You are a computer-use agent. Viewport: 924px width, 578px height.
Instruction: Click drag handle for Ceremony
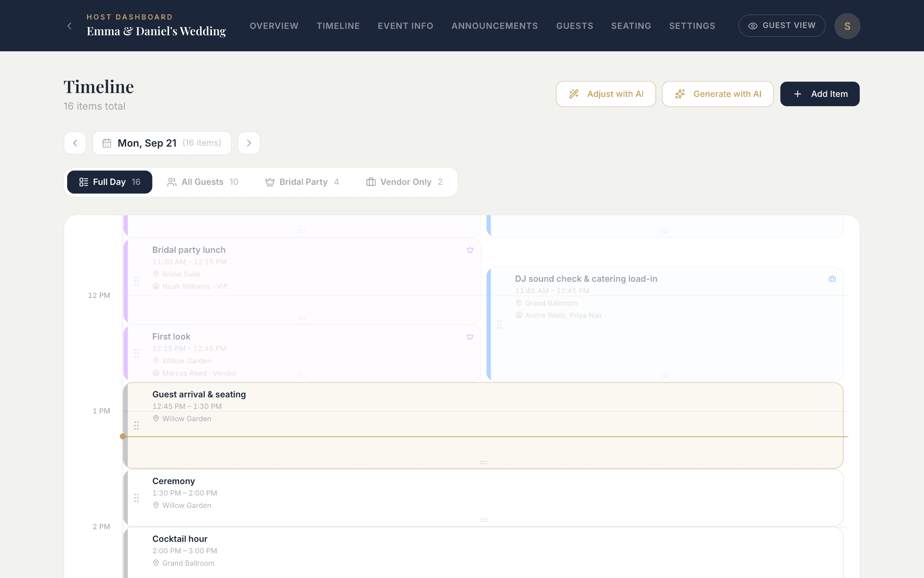coord(136,498)
